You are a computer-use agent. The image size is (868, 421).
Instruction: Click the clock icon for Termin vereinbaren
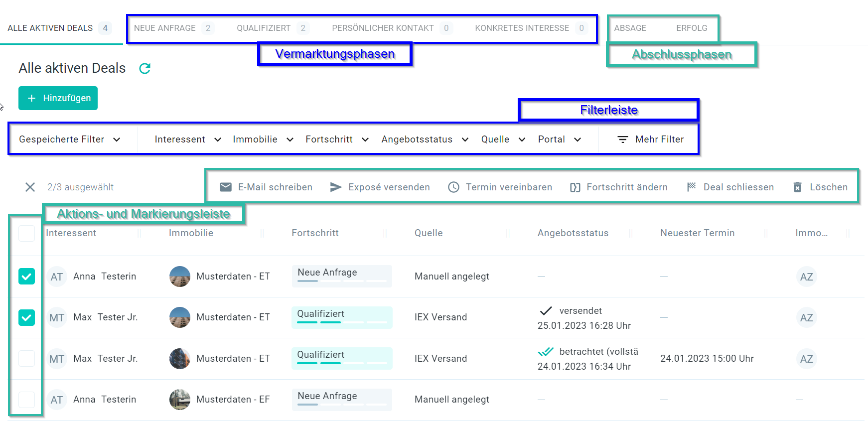point(453,187)
